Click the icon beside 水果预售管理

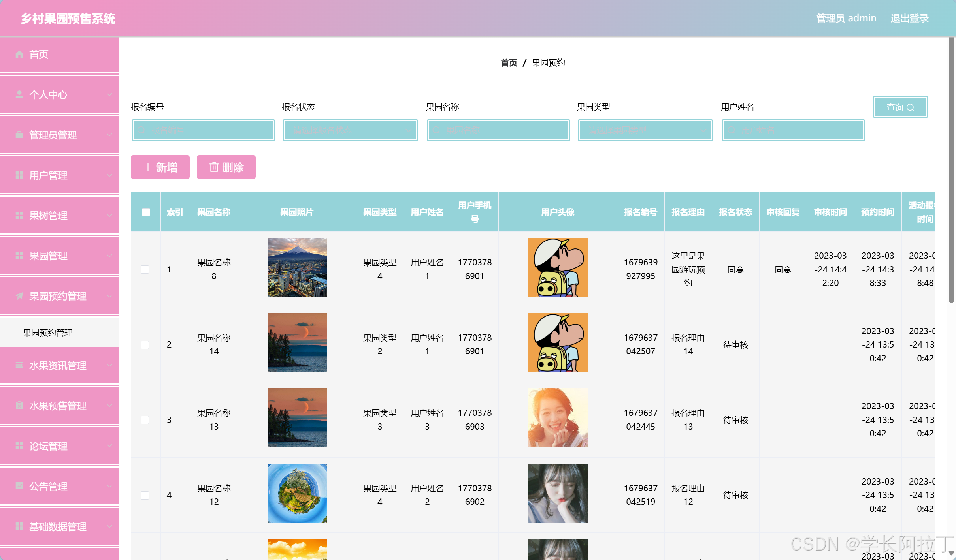[19, 406]
